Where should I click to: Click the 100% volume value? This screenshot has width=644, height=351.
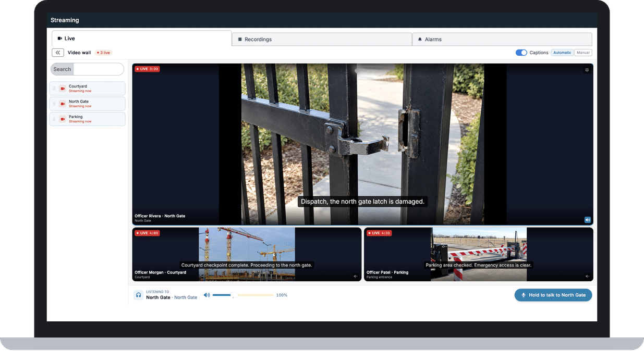click(282, 295)
